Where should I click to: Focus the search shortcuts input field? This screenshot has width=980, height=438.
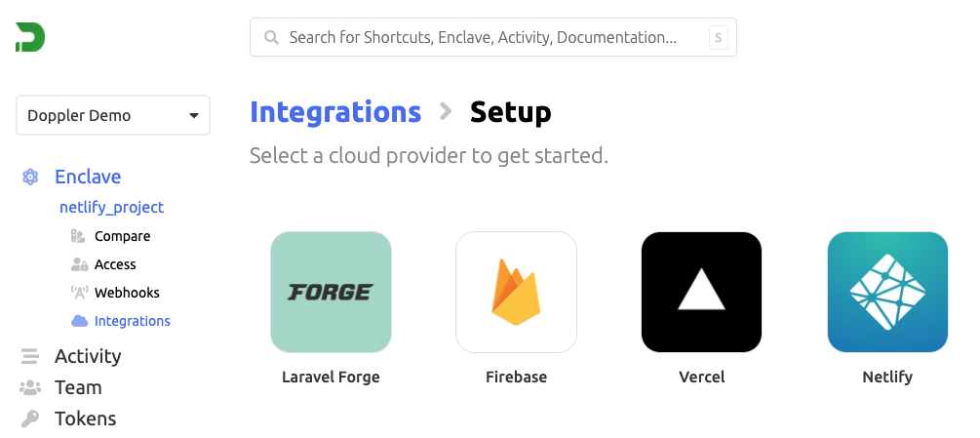[493, 37]
